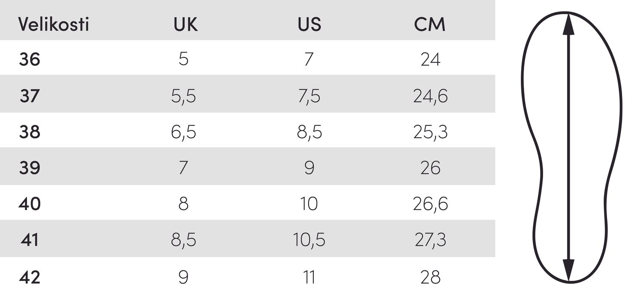
Task: Click size 36 in the Velikosti column
Action: tap(30, 59)
